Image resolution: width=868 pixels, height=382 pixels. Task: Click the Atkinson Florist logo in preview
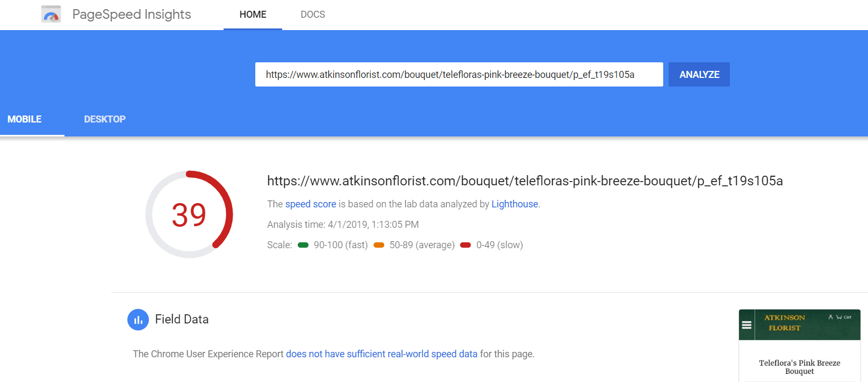click(785, 323)
